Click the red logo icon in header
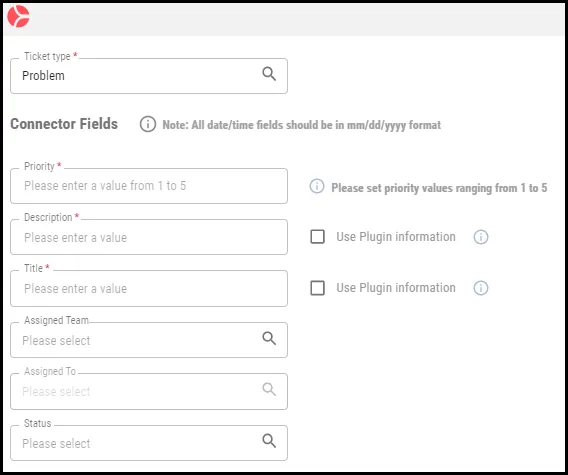This screenshot has height=475, width=568. coord(18,17)
